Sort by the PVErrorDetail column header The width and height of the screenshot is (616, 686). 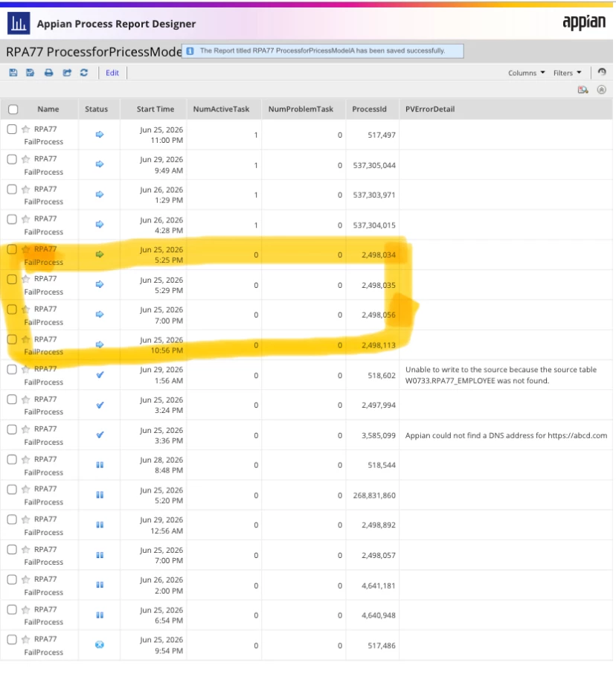tap(429, 109)
